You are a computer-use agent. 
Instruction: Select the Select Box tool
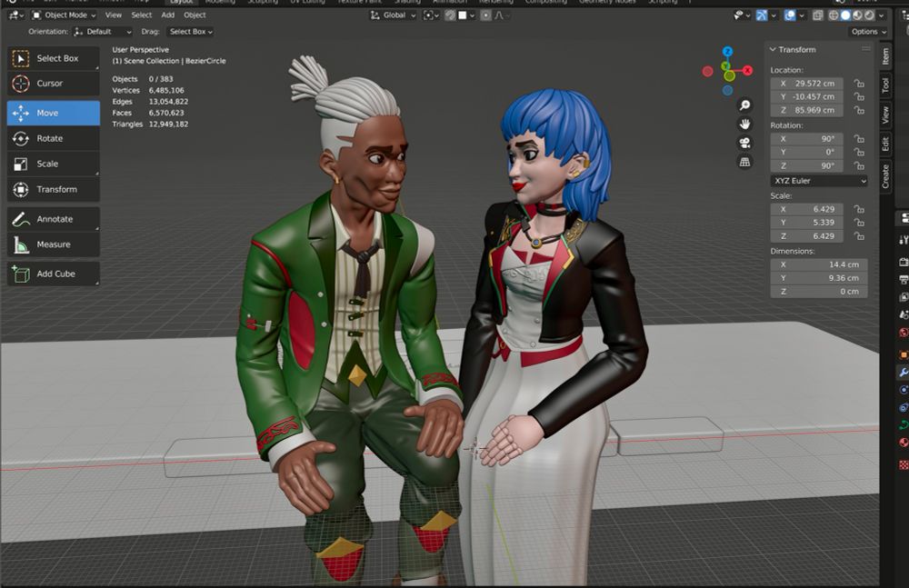tap(54, 58)
